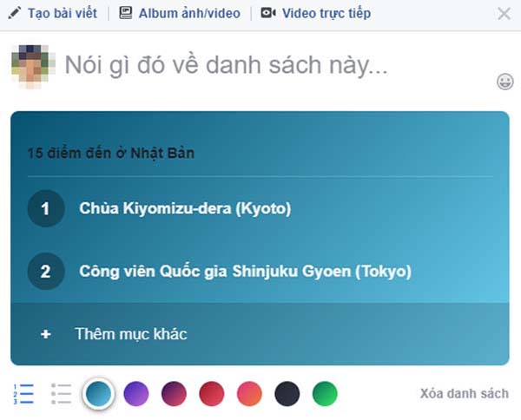Image resolution: width=521 pixels, height=420 pixels.
Task: Choose the purple background swatch
Action: pyautogui.click(x=136, y=394)
